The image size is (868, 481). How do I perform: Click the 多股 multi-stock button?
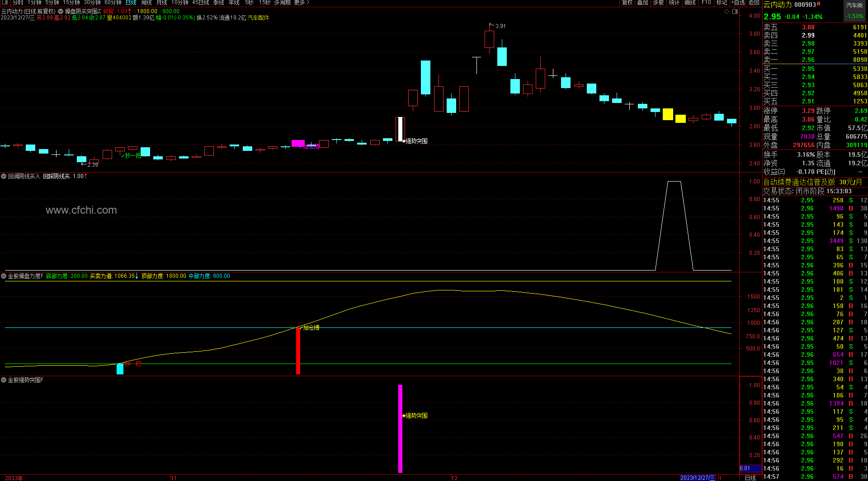click(x=658, y=3)
